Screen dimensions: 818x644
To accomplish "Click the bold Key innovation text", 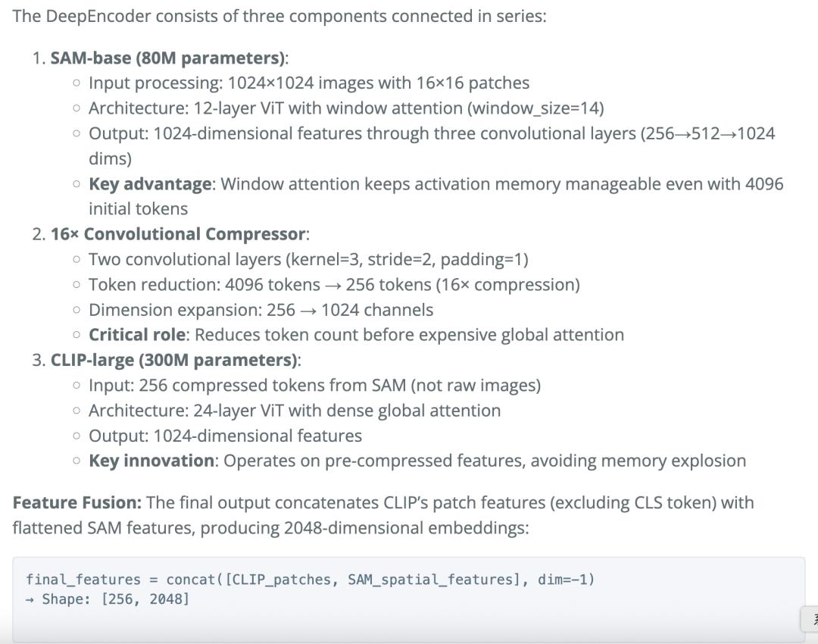I will tap(151, 461).
